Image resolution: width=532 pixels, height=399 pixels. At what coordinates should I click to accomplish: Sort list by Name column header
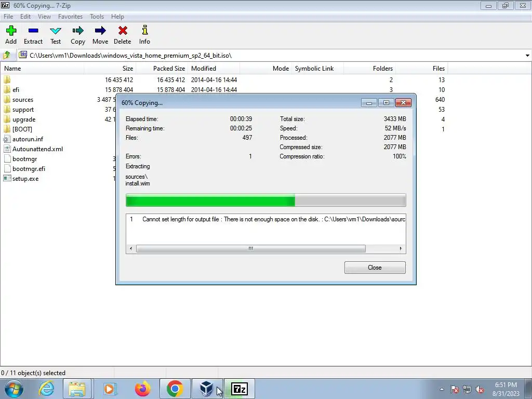(x=42, y=68)
